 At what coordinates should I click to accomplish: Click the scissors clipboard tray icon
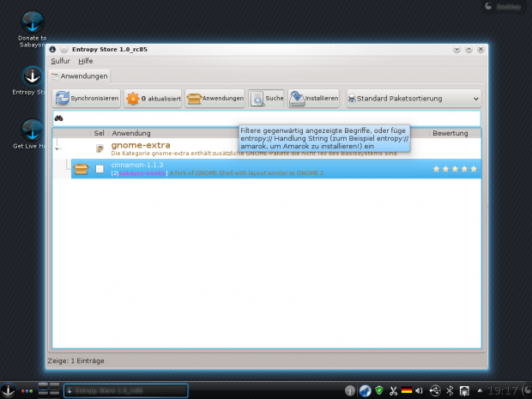pyautogui.click(x=393, y=390)
